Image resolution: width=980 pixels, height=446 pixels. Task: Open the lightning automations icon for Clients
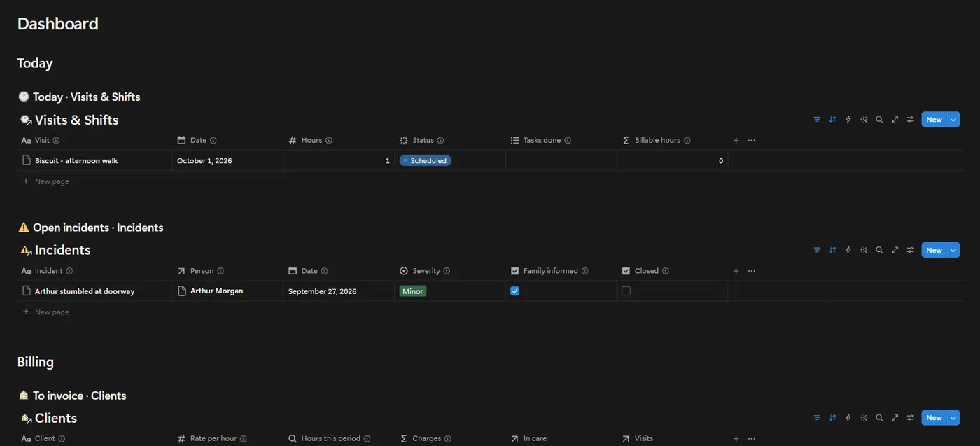pyautogui.click(x=848, y=418)
